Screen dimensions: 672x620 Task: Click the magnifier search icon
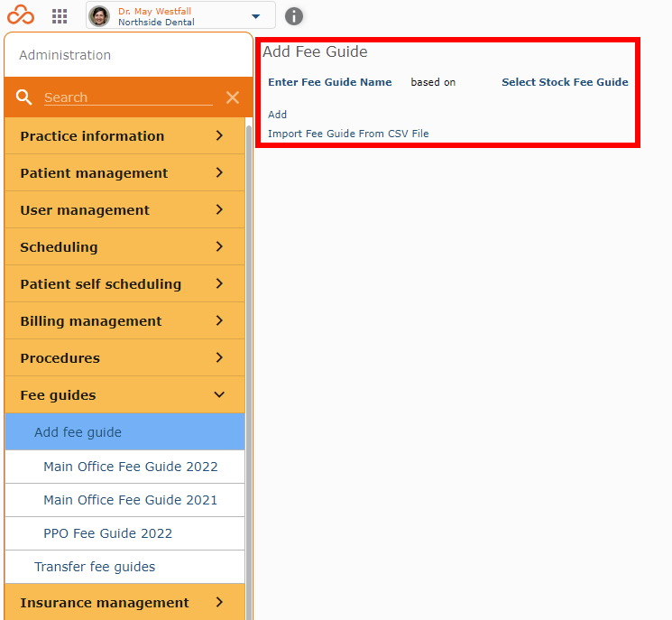point(24,97)
